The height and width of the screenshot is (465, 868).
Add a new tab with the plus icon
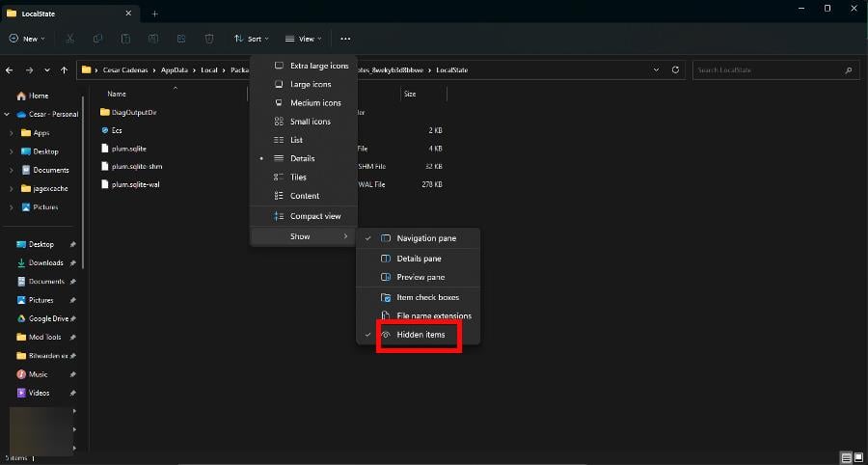click(x=154, y=14)
